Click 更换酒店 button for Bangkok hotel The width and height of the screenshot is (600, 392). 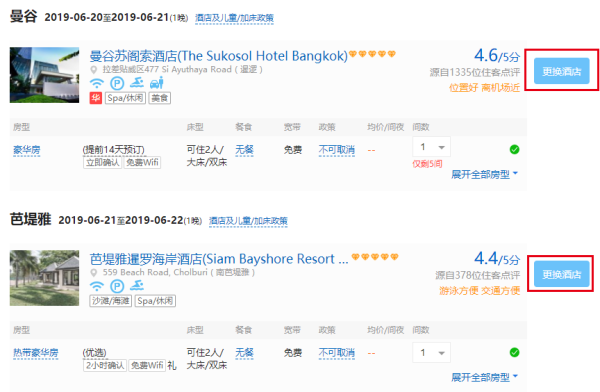tap(562, 71)
